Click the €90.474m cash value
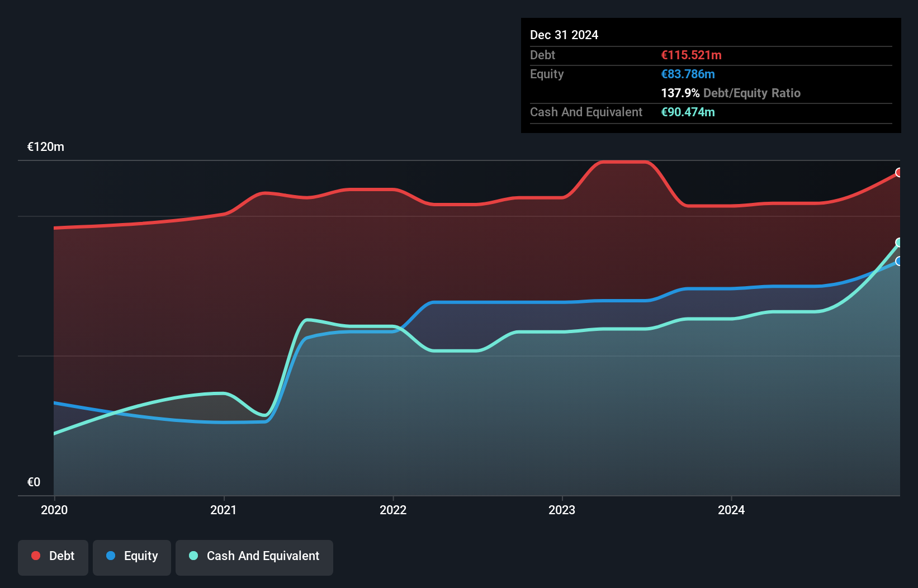 [688, 112]
